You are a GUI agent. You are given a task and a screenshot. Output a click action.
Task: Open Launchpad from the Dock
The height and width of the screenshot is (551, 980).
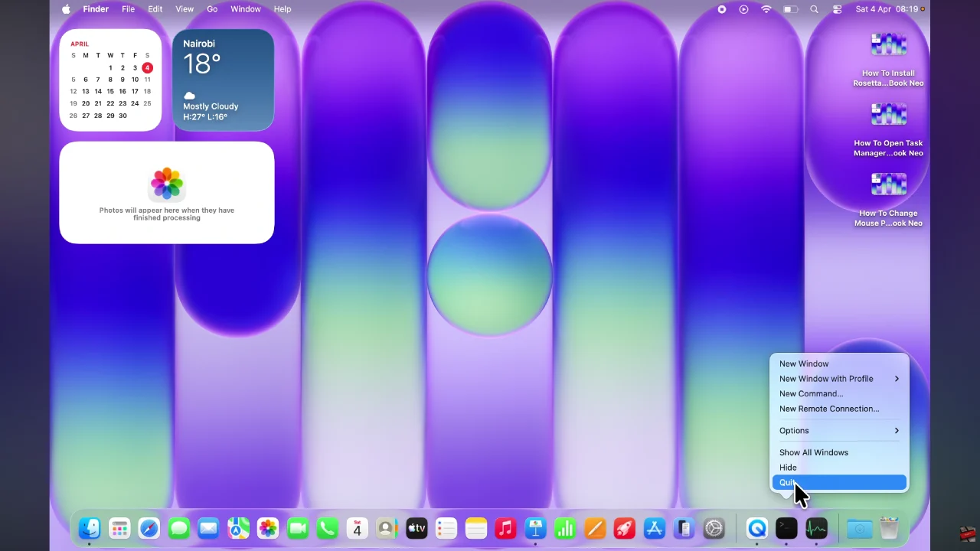(119, 528)
